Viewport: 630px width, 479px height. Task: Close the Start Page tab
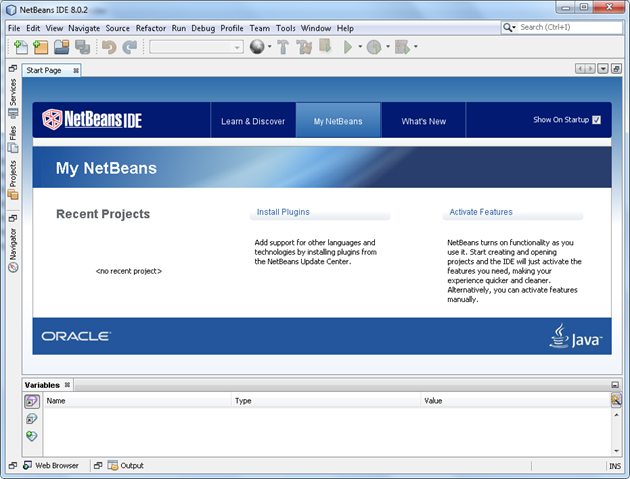76,71
